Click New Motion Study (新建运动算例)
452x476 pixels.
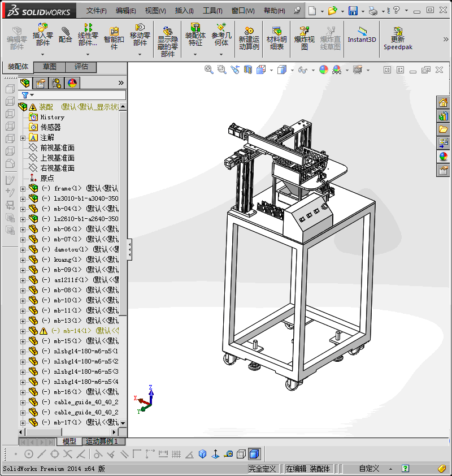tap(249, 38)
